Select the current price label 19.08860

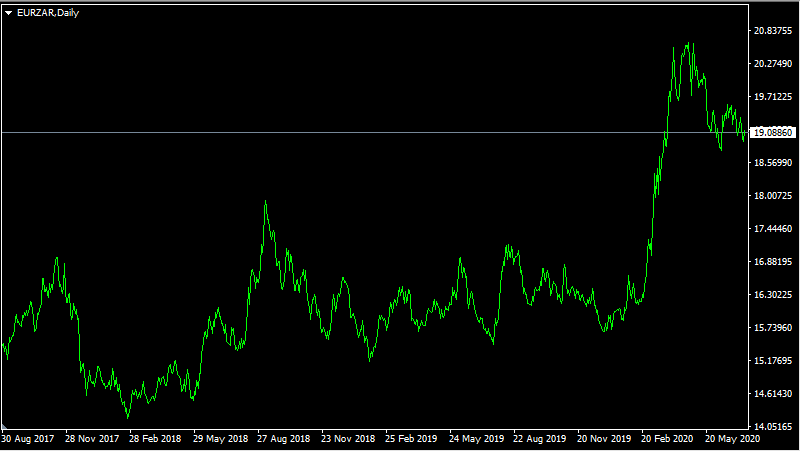pos(773,133)
